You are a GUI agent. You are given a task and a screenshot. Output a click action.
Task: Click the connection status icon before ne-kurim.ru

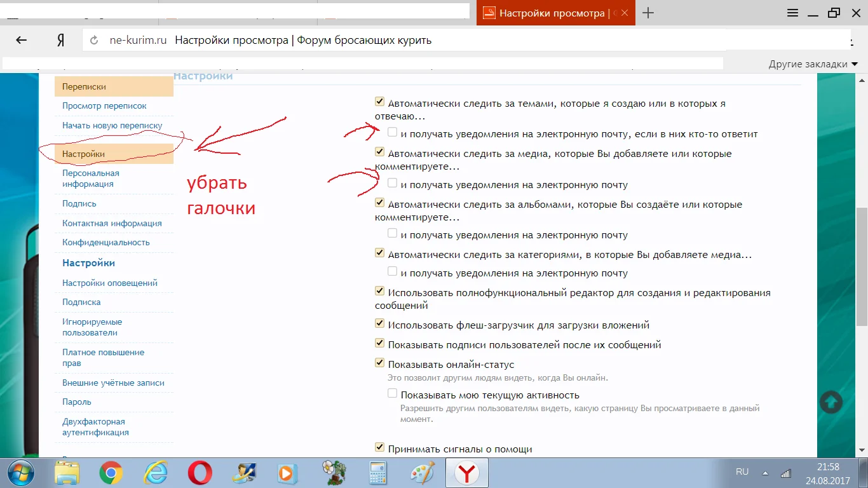[x=93, y=39]
